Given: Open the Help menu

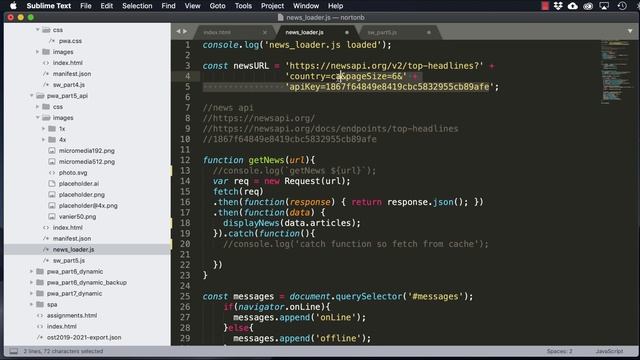Looking at the screenshot, I should coord(335,6).
